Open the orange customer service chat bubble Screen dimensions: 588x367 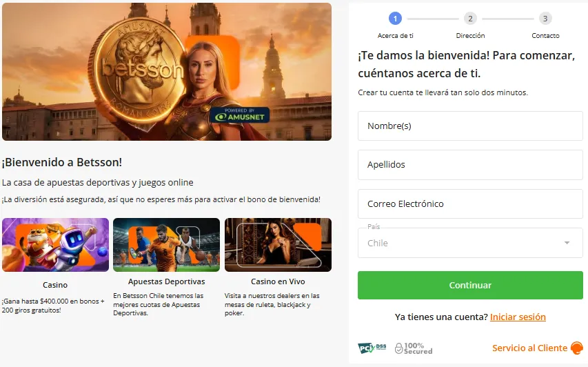(577, 348)
